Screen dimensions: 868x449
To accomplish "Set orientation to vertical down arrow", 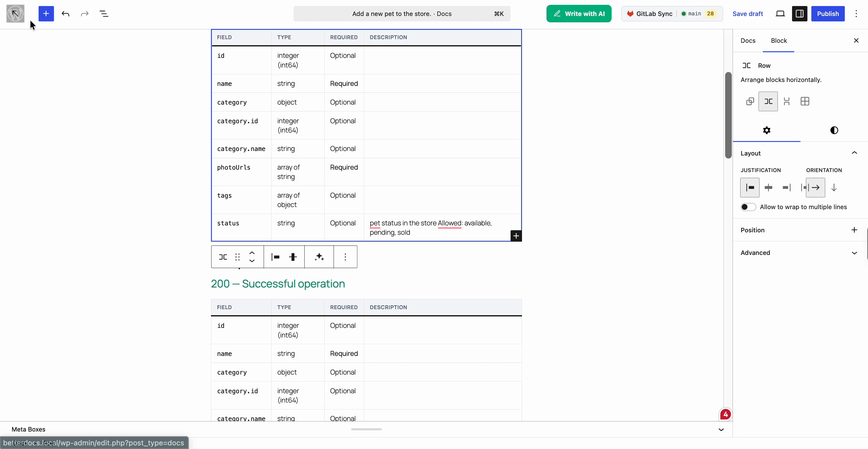I will 834,188.
